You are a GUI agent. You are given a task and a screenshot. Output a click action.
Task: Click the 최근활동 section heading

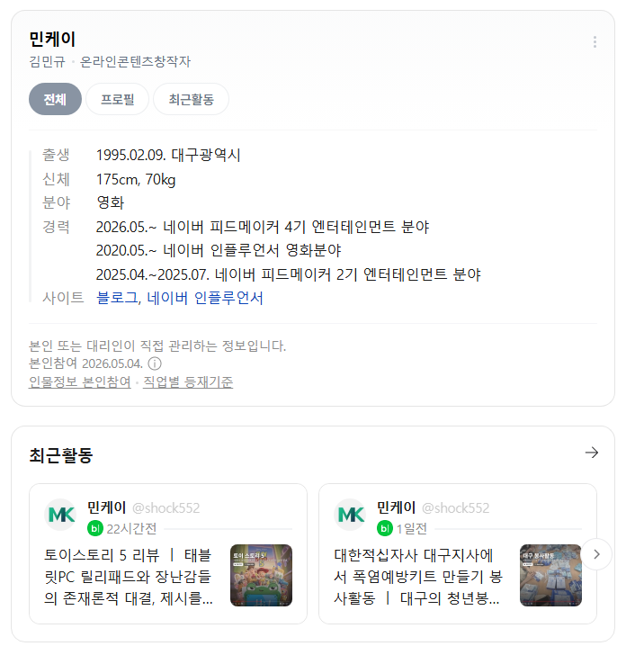click(60, 455)
